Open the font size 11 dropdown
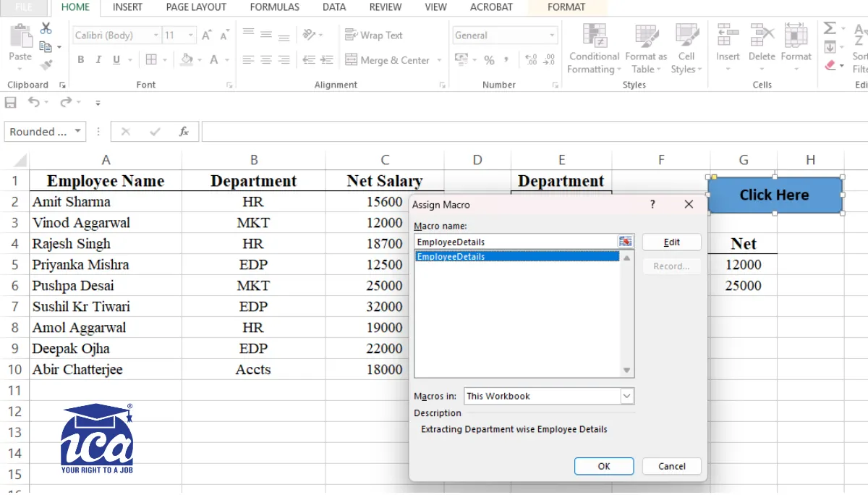The height and width of the screenshot is (495, 868). tap(191, 35)
